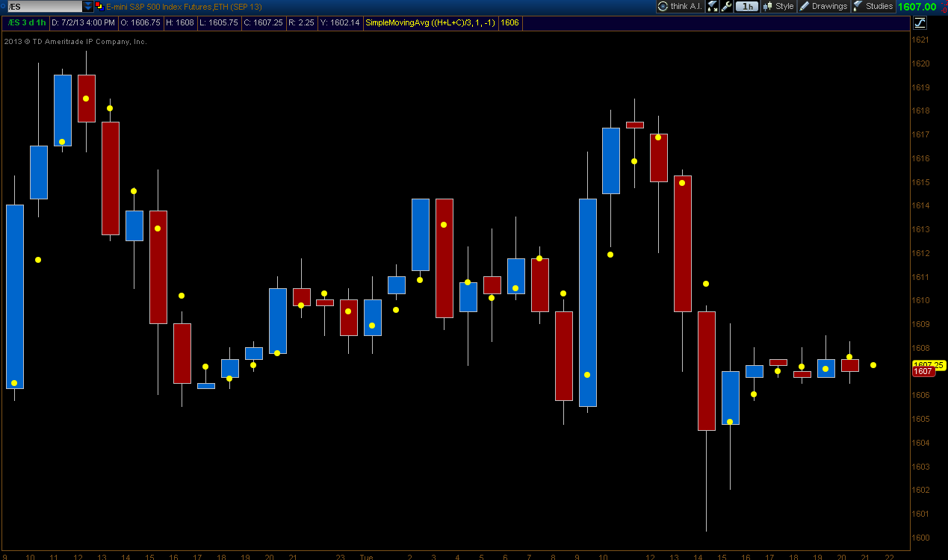Click the 1607.00 last price display
The image size is (948, 560).
pos(917,6)
